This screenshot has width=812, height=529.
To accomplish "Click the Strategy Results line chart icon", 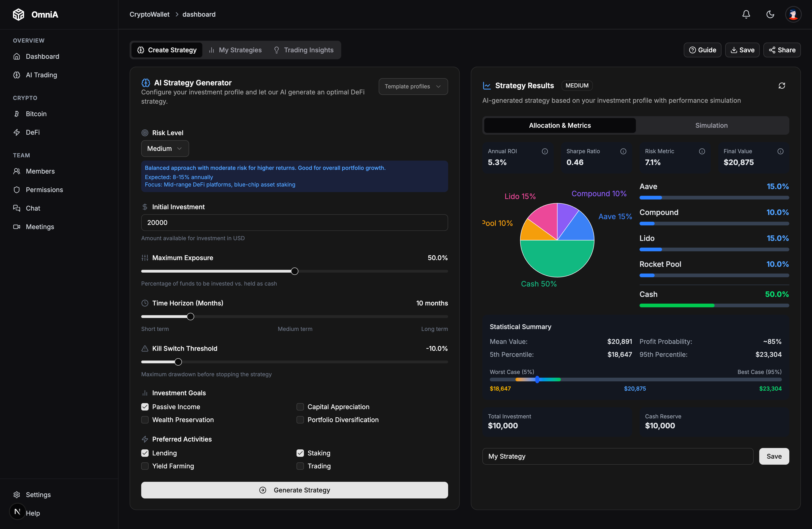I will tap(487, 86).
